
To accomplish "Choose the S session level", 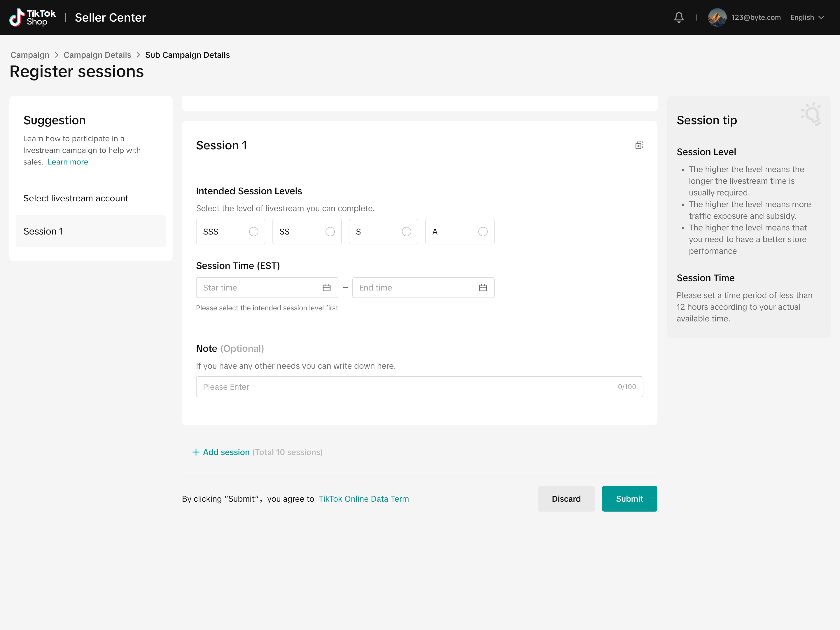I will (x=406, y=232).
